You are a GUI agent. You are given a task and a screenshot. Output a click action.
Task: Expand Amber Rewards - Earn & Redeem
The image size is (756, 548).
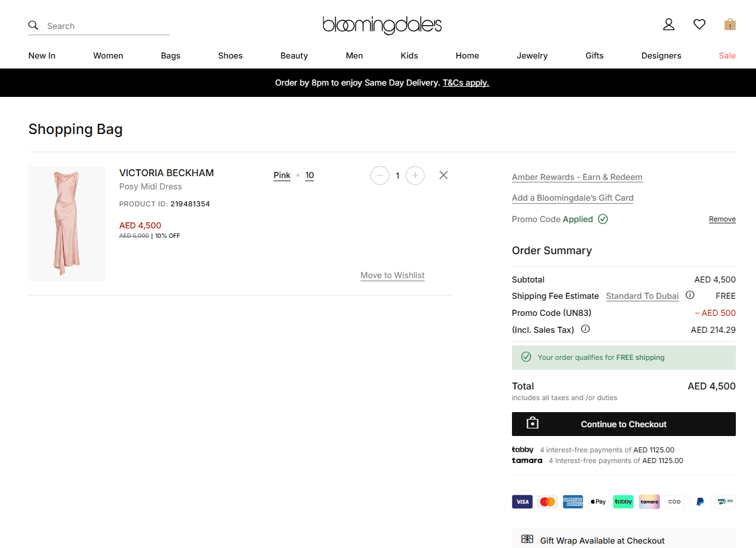pos(577,177)
